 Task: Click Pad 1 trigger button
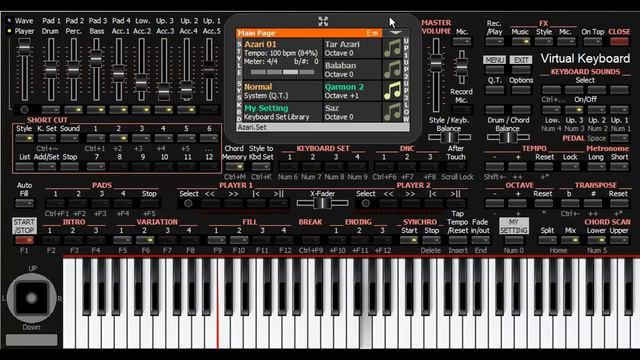[x=55, y=203]
